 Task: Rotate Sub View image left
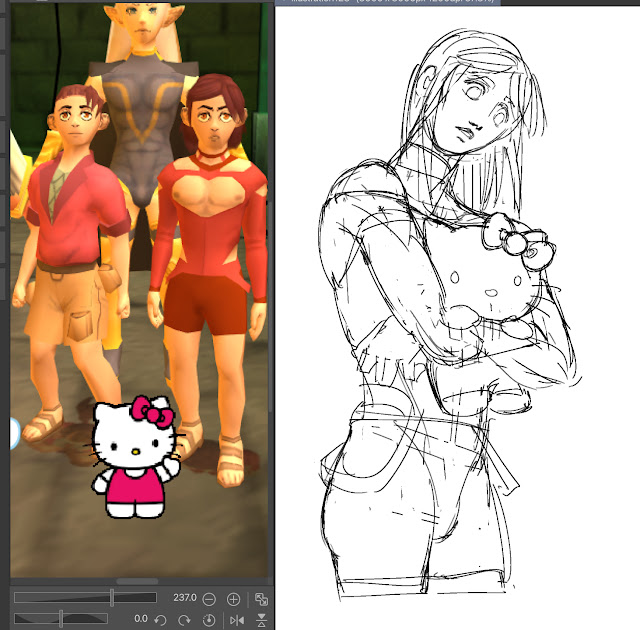tap(160, 620)
